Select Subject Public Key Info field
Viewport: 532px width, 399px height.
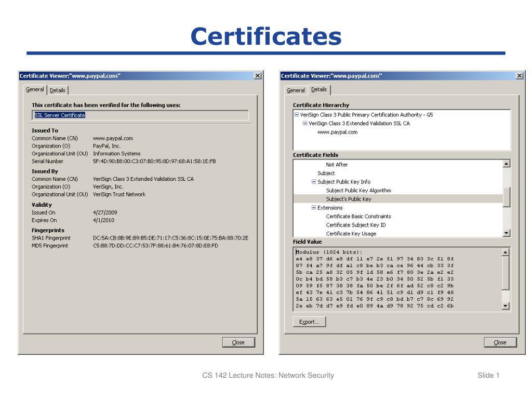point(344,182)
